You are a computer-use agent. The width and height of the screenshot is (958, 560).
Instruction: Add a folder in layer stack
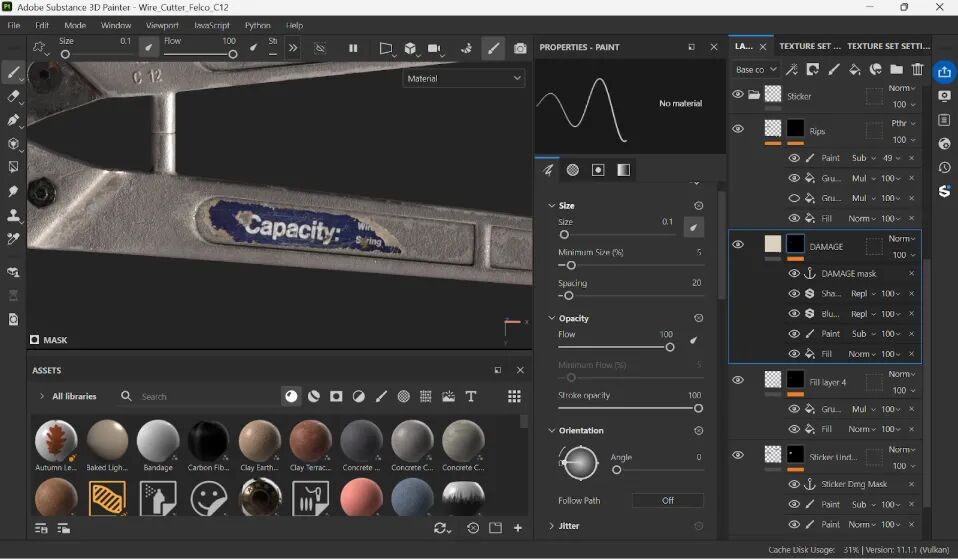tap(896, 70)
